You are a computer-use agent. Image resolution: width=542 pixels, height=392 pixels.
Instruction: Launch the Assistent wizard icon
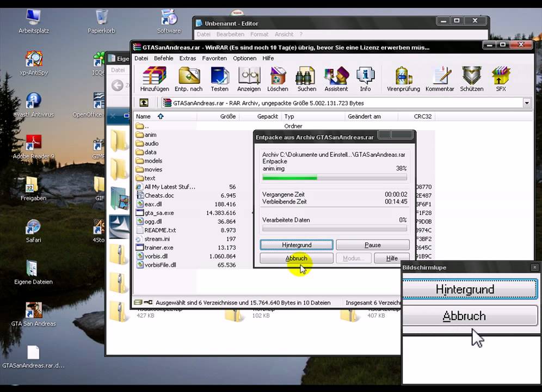336,79
